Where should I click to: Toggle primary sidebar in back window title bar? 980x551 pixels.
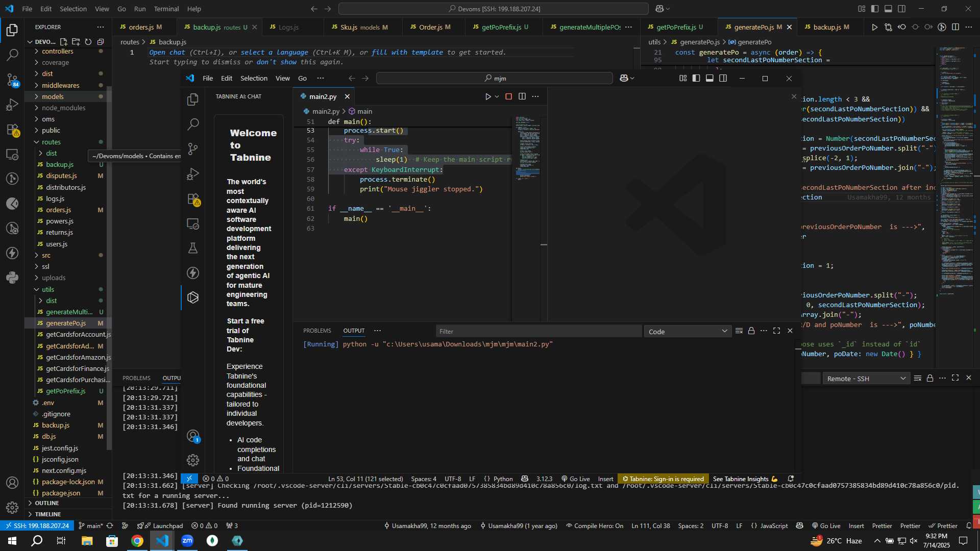tap(875, 9)
